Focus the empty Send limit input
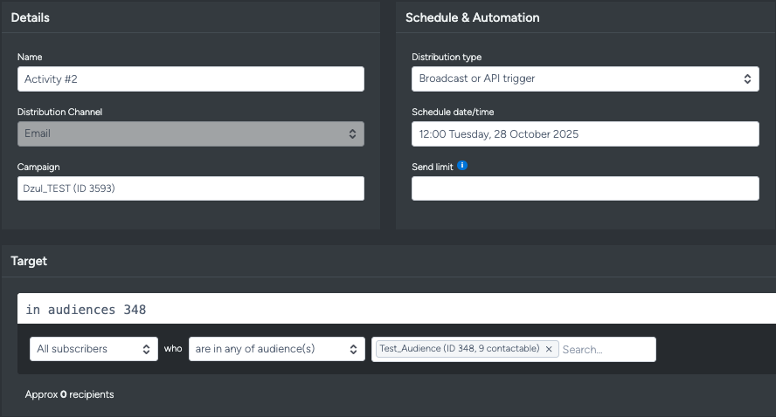This screenshot has width=776, height=418. [584, 188]
